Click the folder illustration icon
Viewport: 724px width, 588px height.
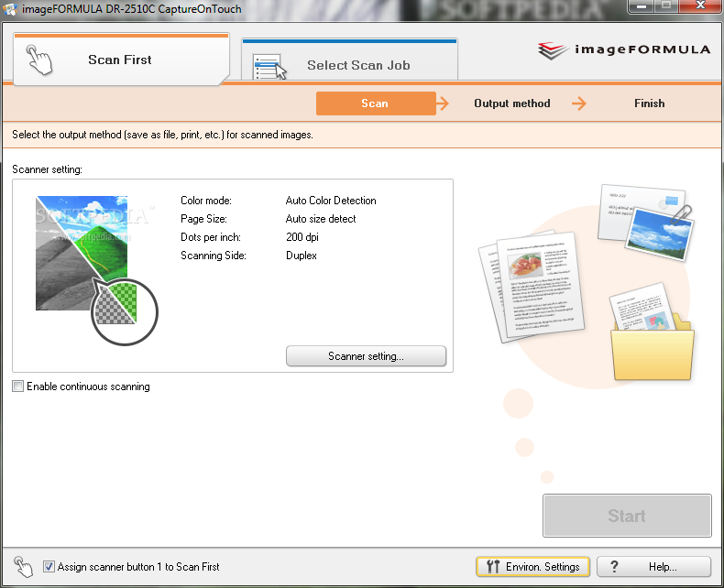(x=652, y=332)
